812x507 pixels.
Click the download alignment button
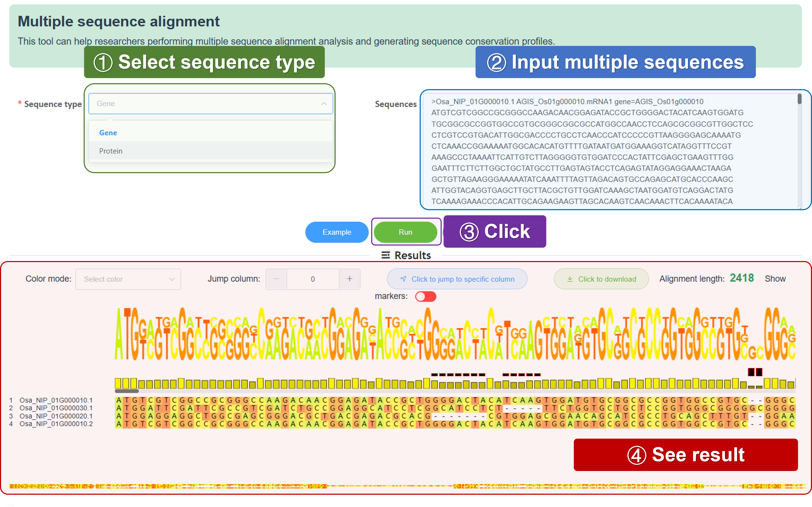coord(601,279)
